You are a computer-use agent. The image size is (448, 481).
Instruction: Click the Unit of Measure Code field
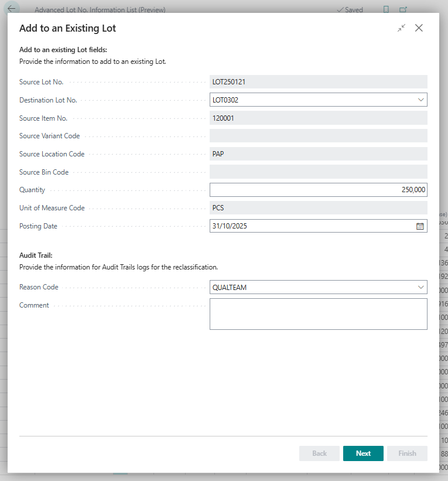(318, 208)
